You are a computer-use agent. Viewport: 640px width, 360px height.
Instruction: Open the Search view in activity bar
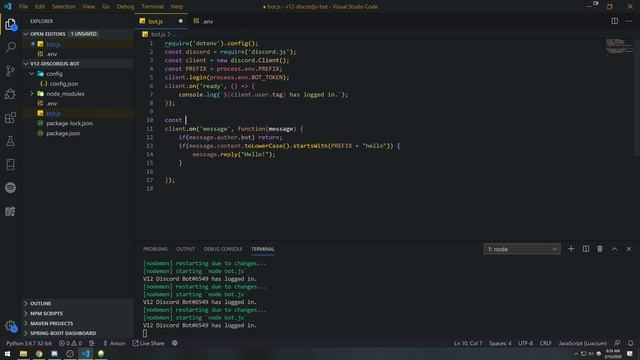[x=10, y=47]
